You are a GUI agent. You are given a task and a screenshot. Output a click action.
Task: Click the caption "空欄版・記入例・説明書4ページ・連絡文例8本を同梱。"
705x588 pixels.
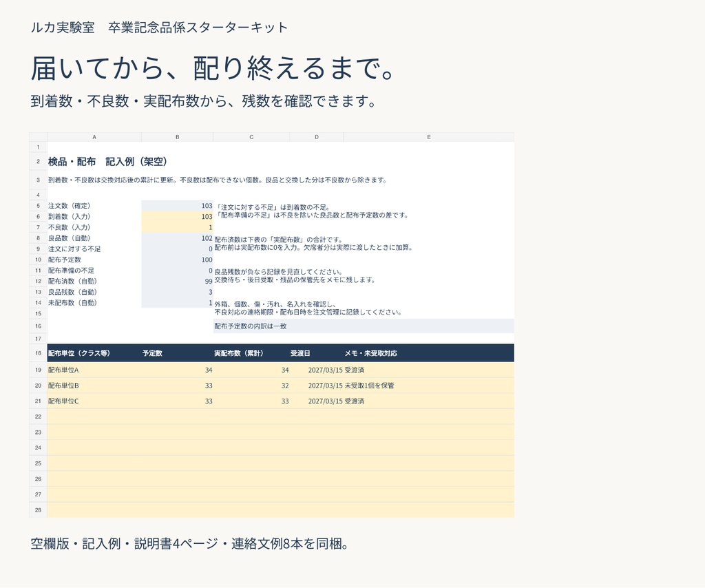pos(191,544)
